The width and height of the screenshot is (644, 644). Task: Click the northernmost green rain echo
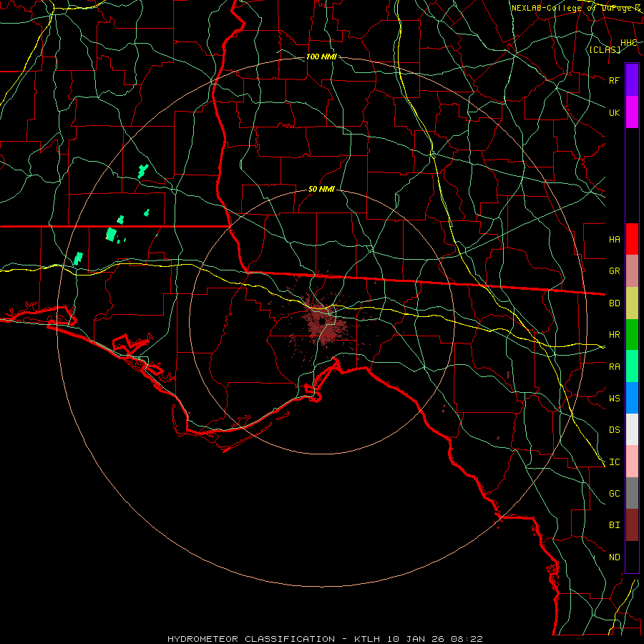click(x=143, y=170)
